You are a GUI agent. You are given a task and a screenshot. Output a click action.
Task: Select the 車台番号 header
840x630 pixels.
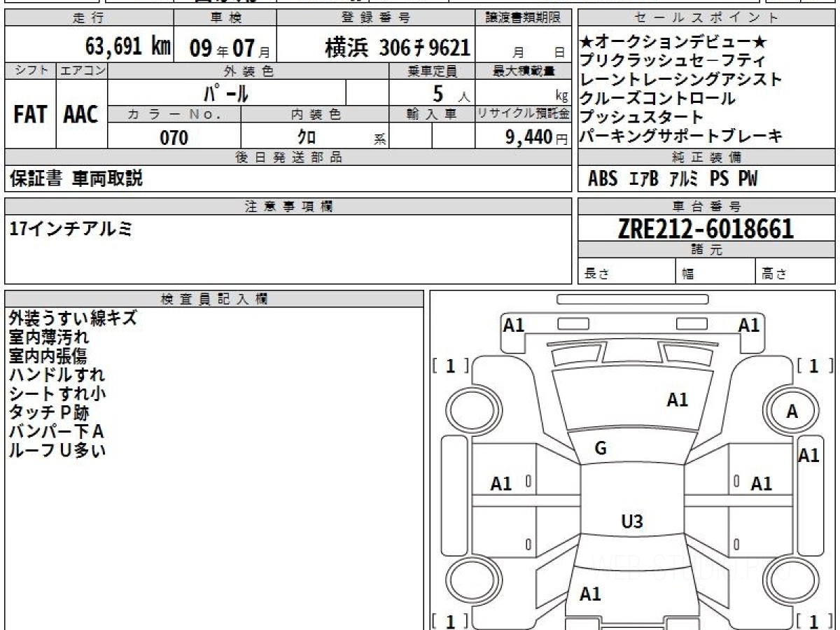tap(706, 206)
